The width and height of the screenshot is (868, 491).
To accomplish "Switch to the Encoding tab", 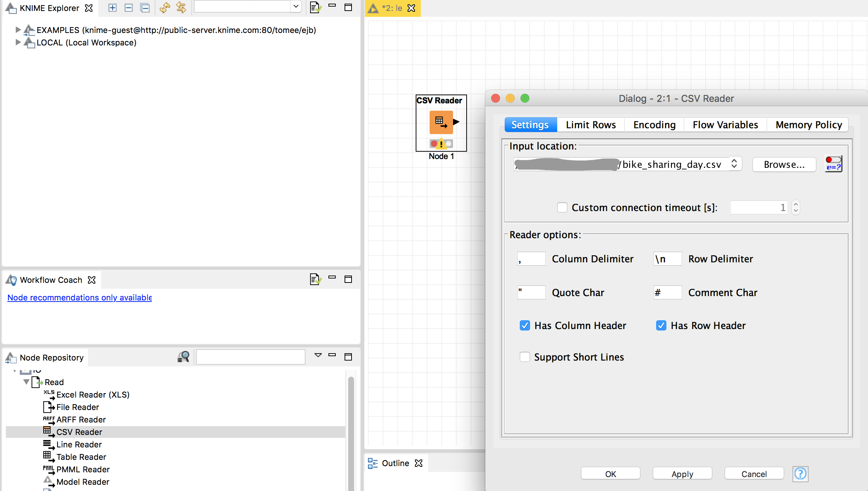I will 654,125.
